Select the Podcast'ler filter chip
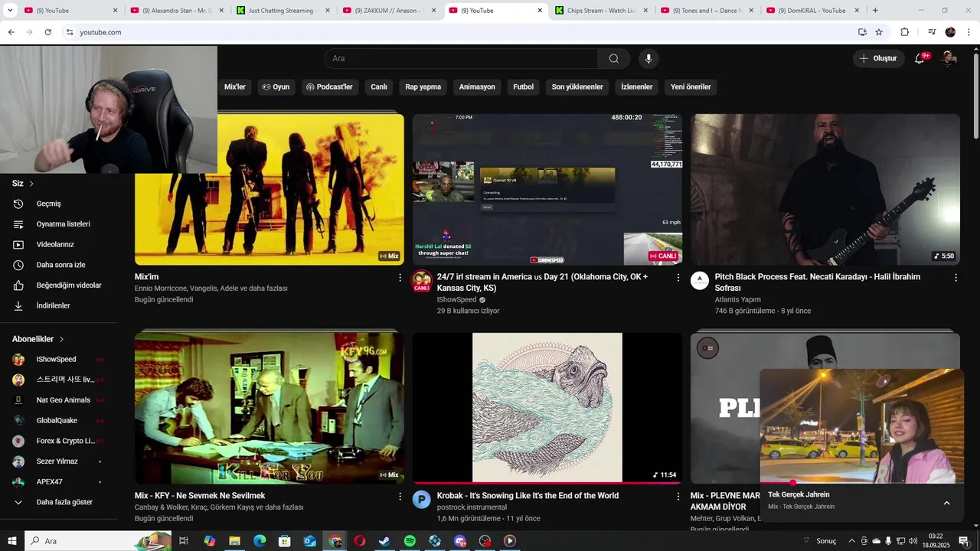The image size is (980, 551). [x=329, y=87]
